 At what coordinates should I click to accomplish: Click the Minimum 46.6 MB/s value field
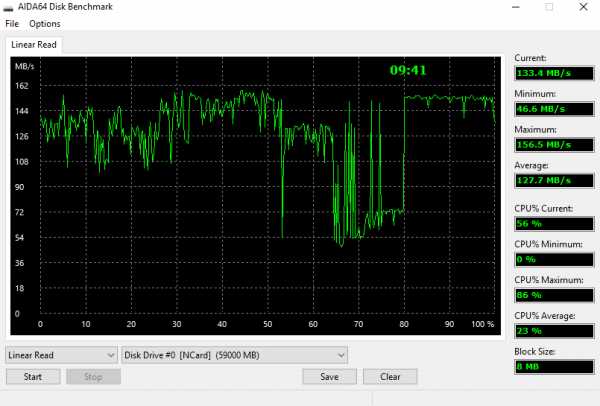click(554, 109)
